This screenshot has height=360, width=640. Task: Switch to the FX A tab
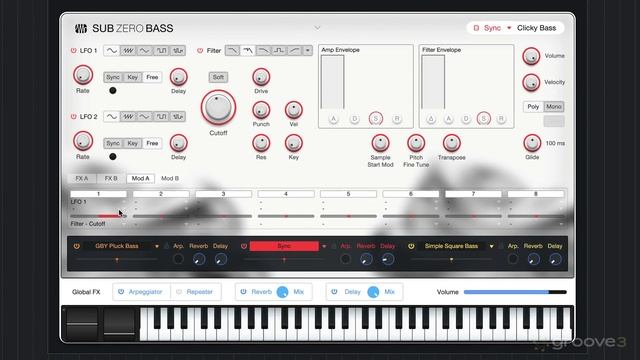[82, 178]
